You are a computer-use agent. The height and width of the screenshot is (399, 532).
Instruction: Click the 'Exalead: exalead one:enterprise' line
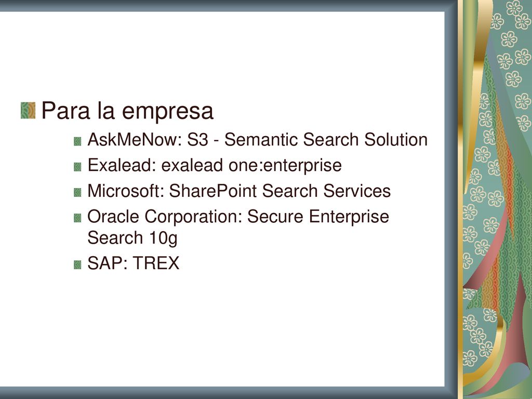[215, 166]
